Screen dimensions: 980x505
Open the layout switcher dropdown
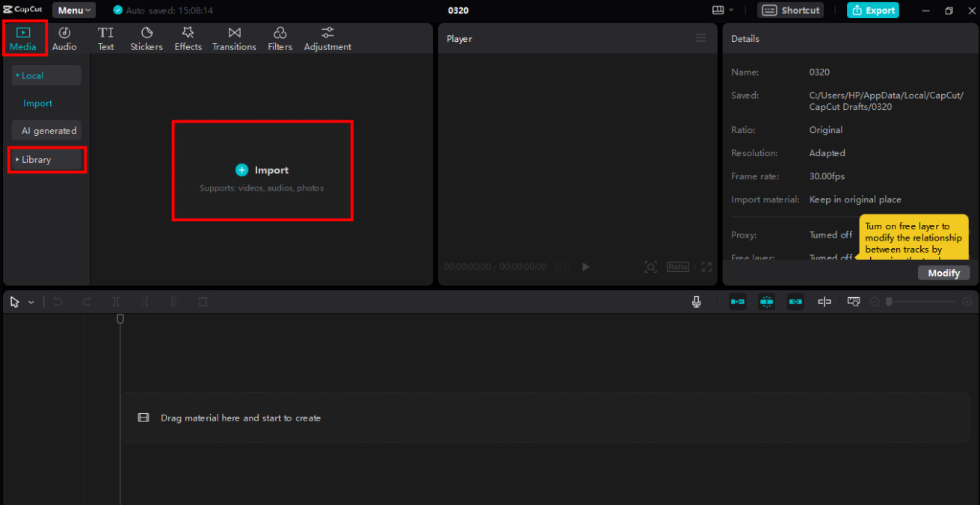(723, 10)
